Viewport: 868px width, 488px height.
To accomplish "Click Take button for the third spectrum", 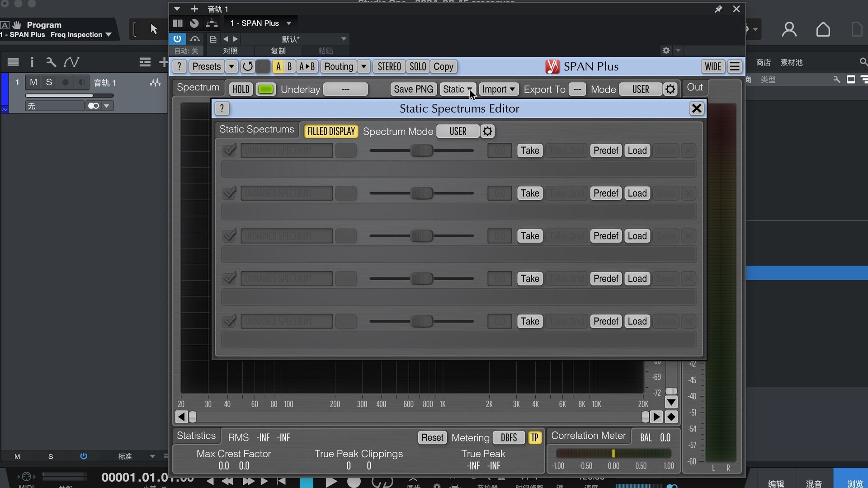I will point(530,236).
